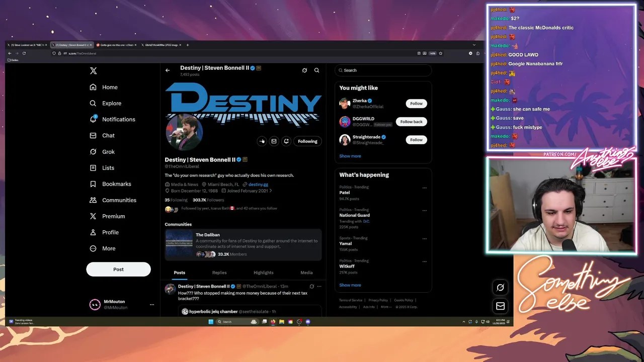The image size is (644, 362).
Task: Bookmark this page with star icon
Action: (441, 53)
